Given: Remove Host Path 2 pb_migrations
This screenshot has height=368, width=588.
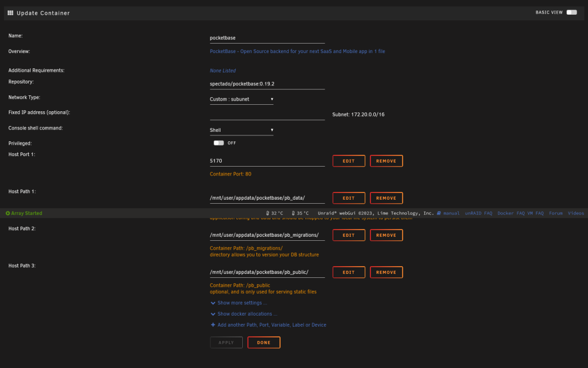Looking at the screenshot, I should 386,235.
